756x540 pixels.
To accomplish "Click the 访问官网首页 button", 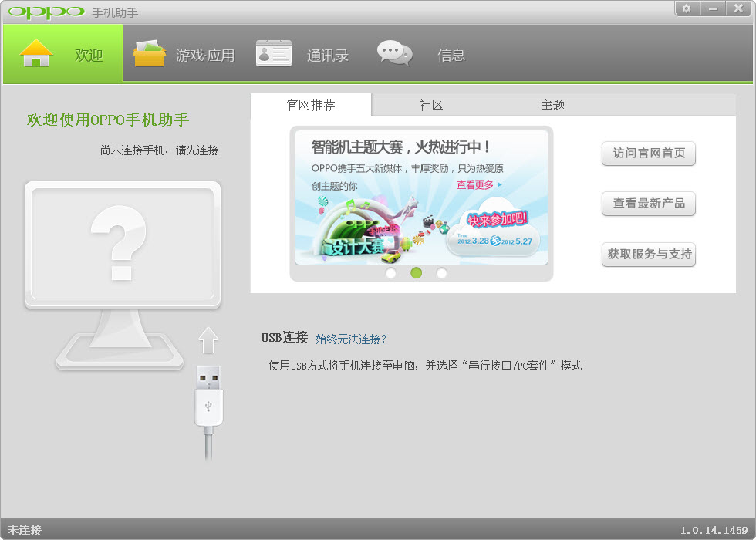I will 648,154.
